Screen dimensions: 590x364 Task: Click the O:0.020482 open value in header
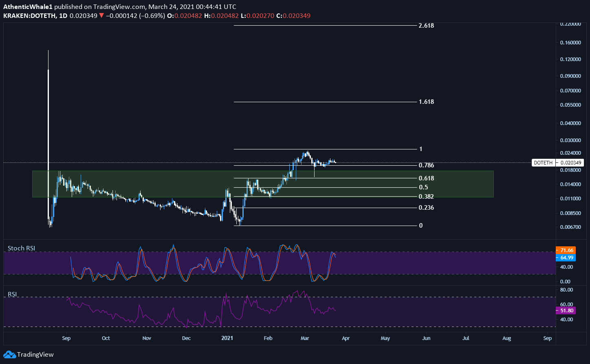click(185, 16)
